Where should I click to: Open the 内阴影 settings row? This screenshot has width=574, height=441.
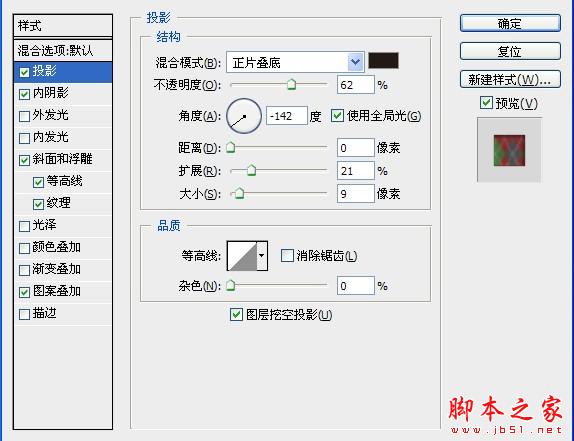[63, 94]
